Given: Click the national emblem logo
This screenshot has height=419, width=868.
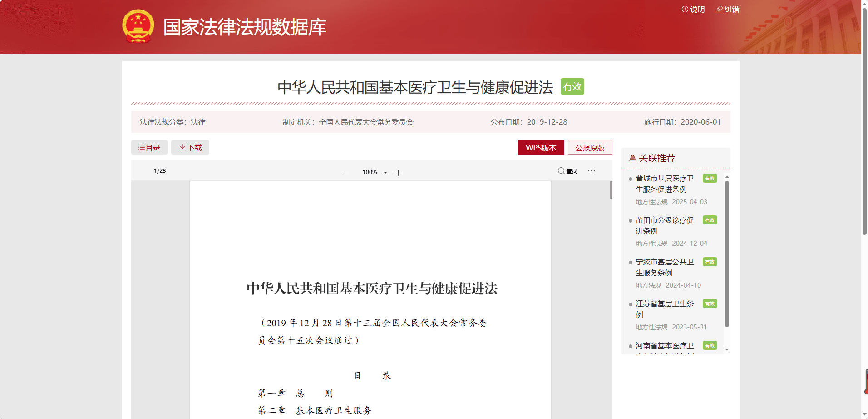Looking at the screenshot, I should point(138,26).
